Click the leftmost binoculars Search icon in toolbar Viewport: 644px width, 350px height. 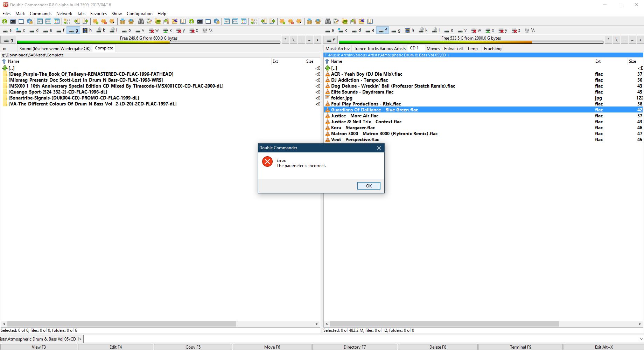point(141,21)
